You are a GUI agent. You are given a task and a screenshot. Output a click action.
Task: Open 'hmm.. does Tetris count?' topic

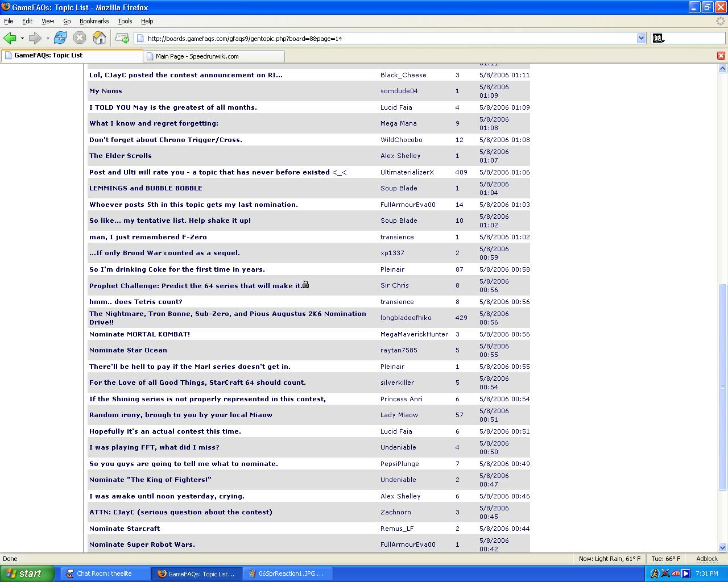pos(135,302)
